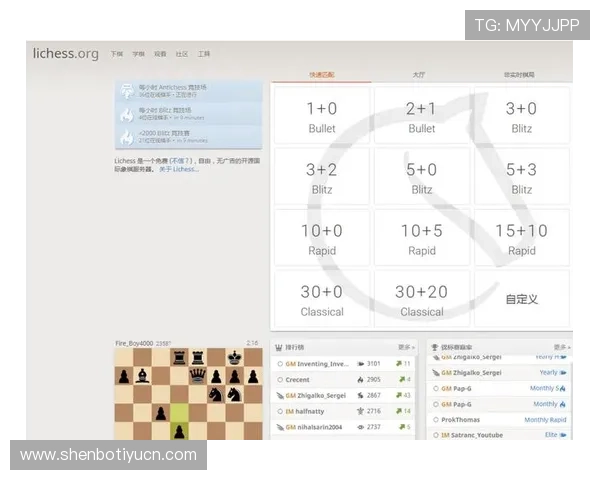Image resolution: width=600 pixels, height=480 pixels.
Task: Open the Elite tournament link
Action: point(551,435)
